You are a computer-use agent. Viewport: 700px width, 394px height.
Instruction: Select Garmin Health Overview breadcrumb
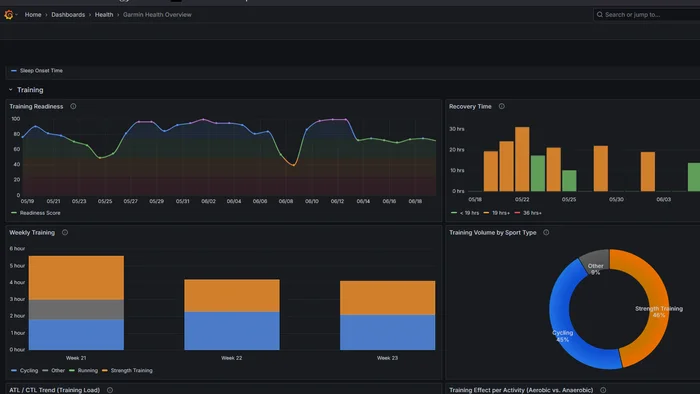point(157,15)
